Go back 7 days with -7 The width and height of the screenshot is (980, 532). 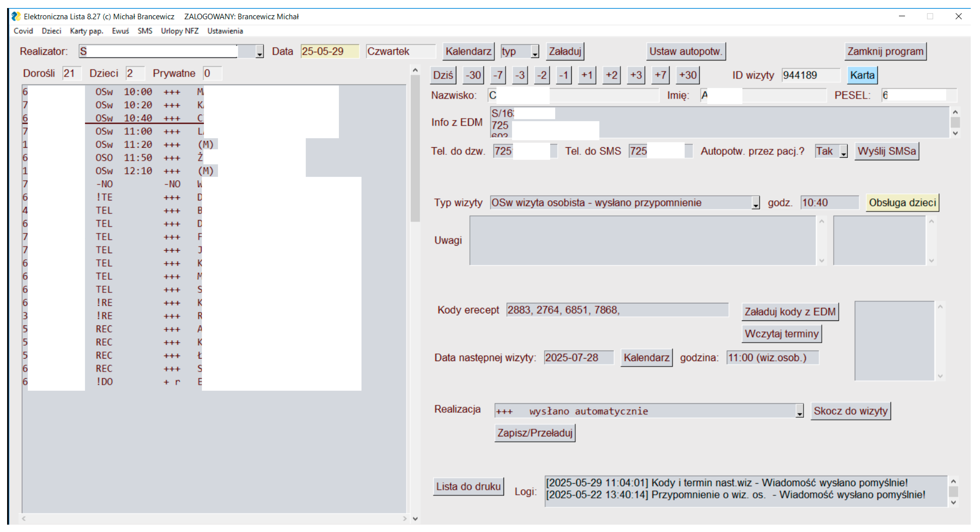(x=498, y=75)
